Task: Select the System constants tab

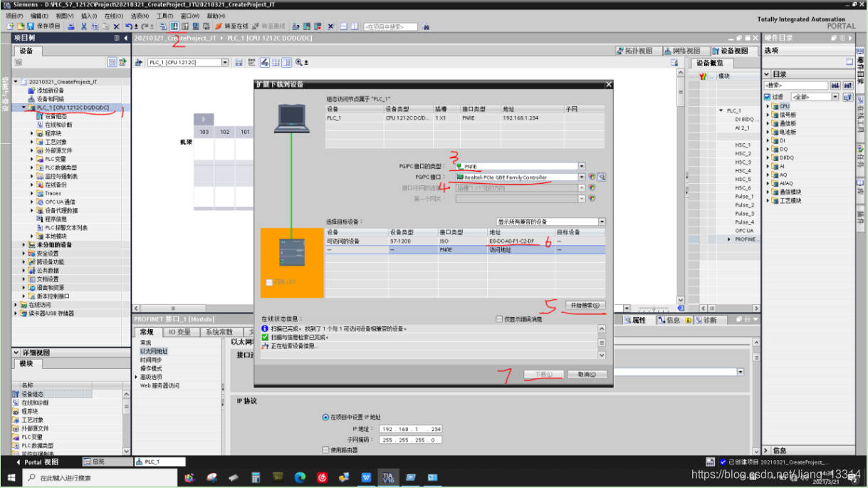Action: click(x=219, y=332)
